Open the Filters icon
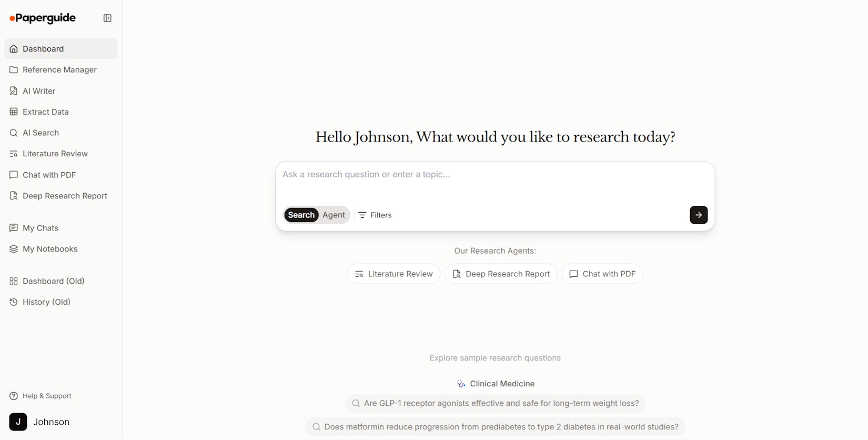This screenshot has height=440, width=868. coord(362,215)
